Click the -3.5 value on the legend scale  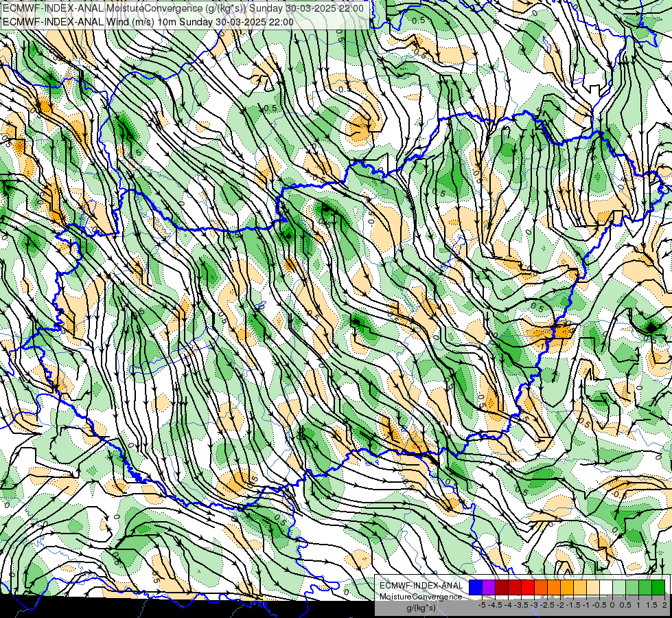coord(521,605)
